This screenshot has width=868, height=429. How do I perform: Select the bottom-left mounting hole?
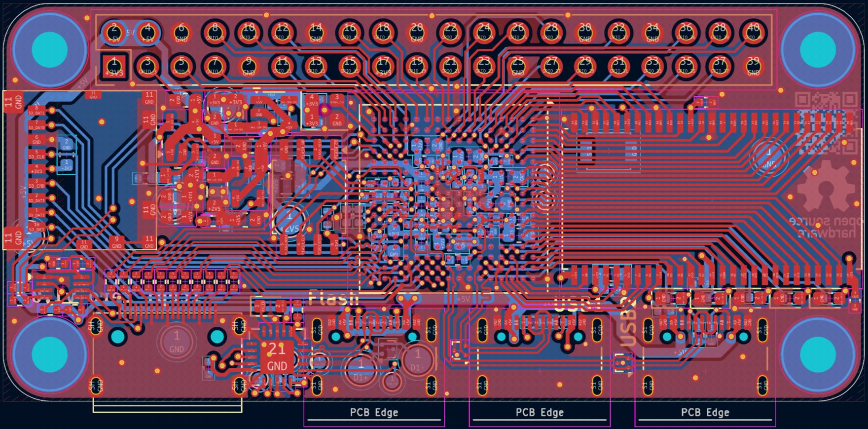(49, 354)
